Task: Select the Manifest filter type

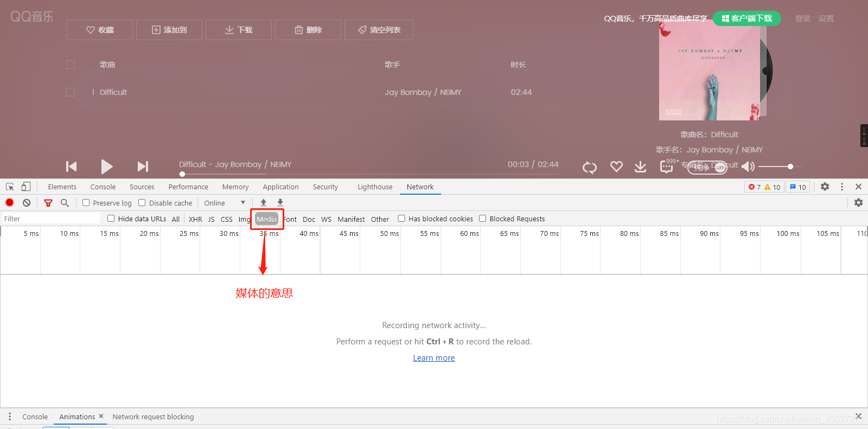Action: point(351,219)
